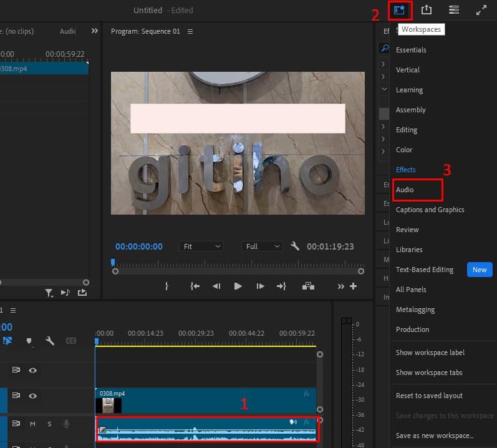Expand the Program Sequence 01 panel menu
497x448 pixels.
tap(190, 31)
